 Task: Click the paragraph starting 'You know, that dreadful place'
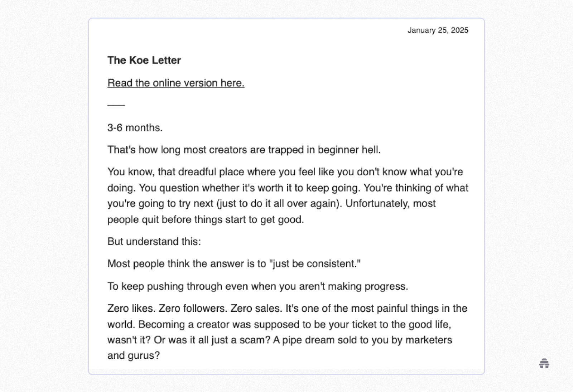pyautogui.click(x=288, y=195)
